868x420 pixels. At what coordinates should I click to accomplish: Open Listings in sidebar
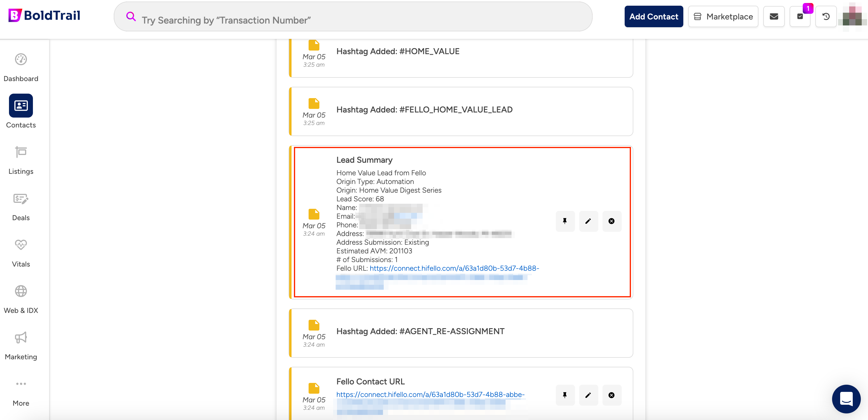[x=21, y=160]
